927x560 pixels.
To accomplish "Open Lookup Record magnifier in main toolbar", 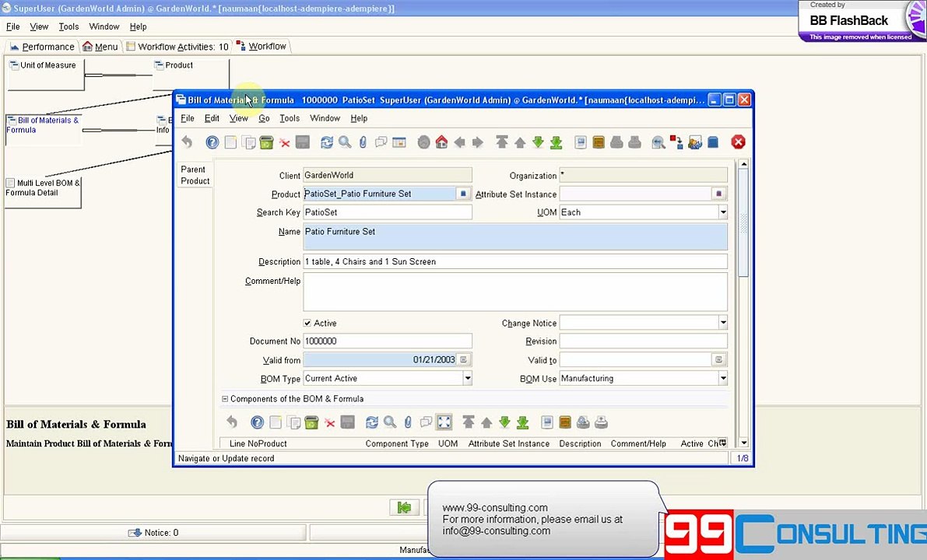I will [345, 142].
